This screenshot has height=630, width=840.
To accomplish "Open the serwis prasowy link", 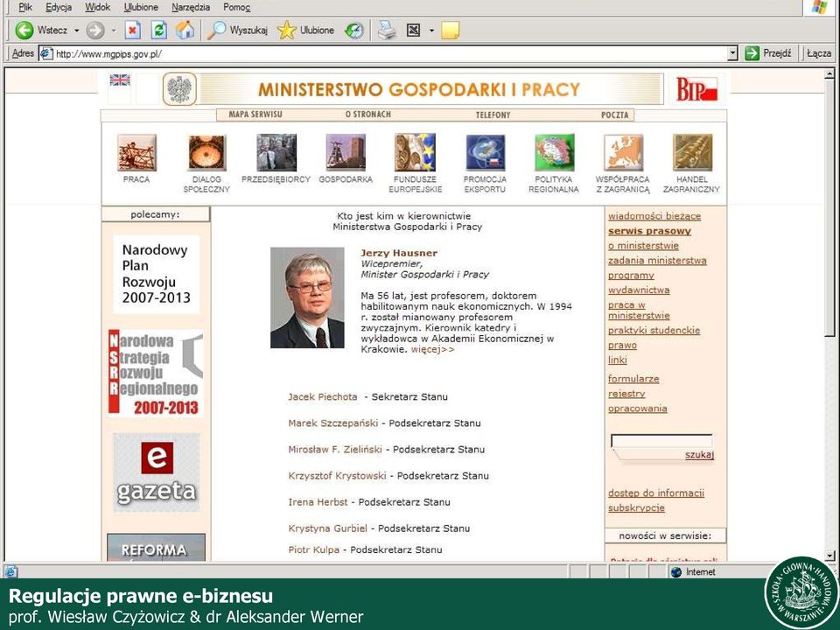I will point(649,231).
